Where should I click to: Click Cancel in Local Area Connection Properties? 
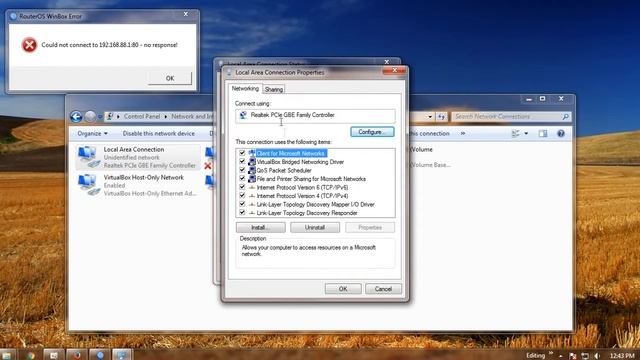pyautogui.click(x=383, y=289)
